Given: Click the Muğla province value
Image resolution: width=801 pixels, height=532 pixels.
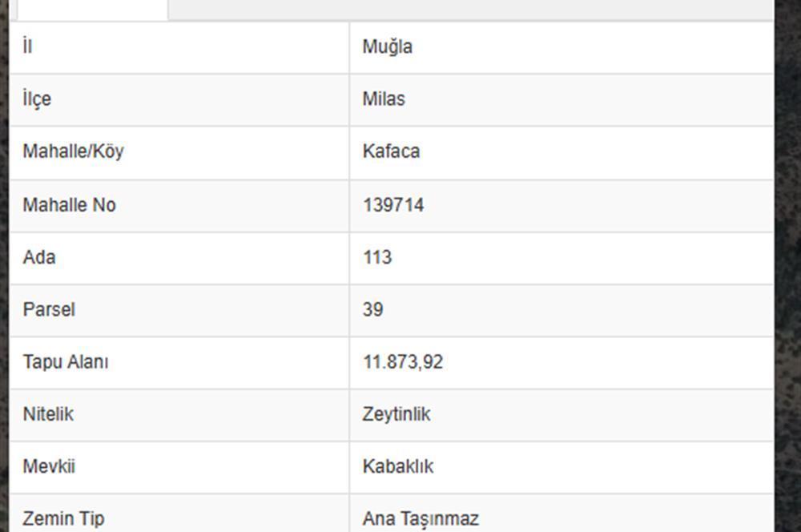Looking at the screenshot, I should tap(387, 47).
